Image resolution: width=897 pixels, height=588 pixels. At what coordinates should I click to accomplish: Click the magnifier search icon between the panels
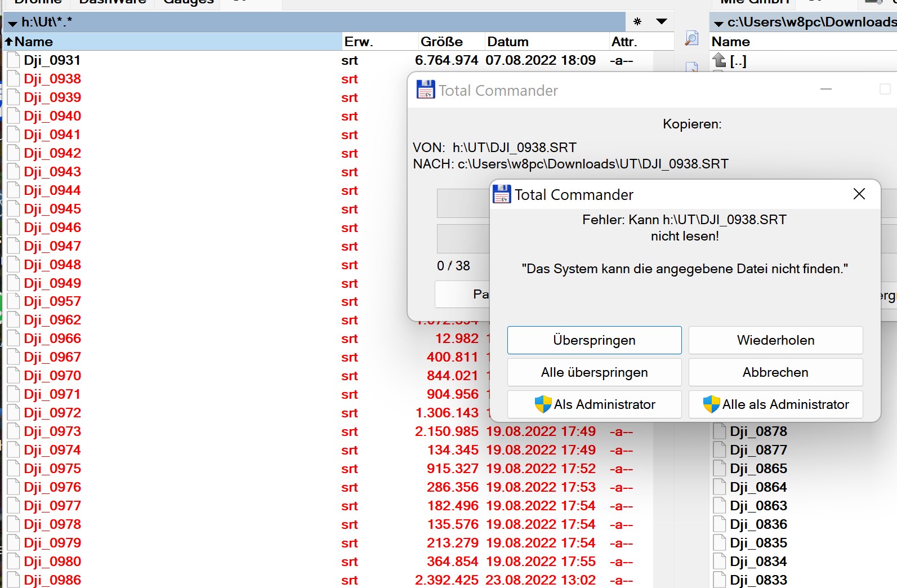pos(691,39)
